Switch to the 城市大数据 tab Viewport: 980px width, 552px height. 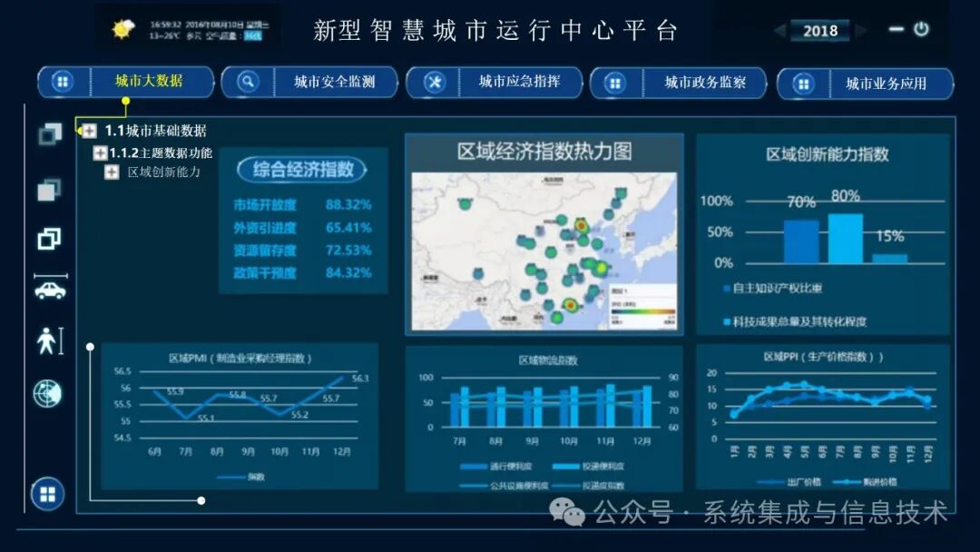tap(149, 82)
